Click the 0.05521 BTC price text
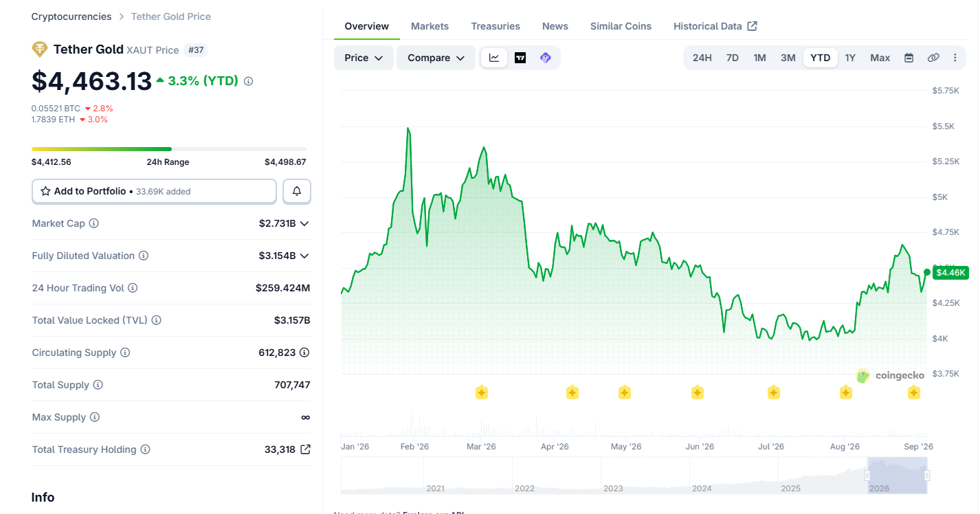Screen dimensions: 980x514 [x=56, y=109]
